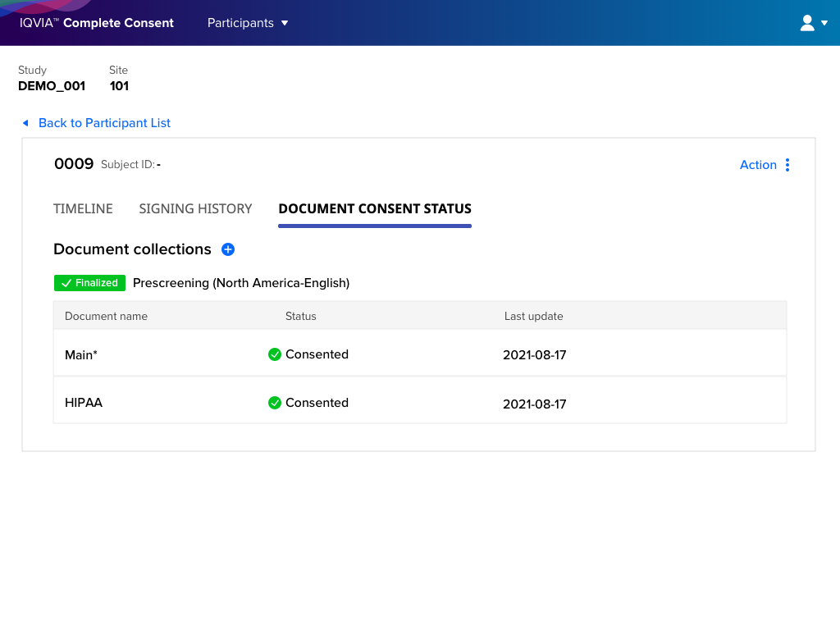This screenshot has width=840, height=630.
Task: Click the Status column header
Action: [x=300, y=316]
